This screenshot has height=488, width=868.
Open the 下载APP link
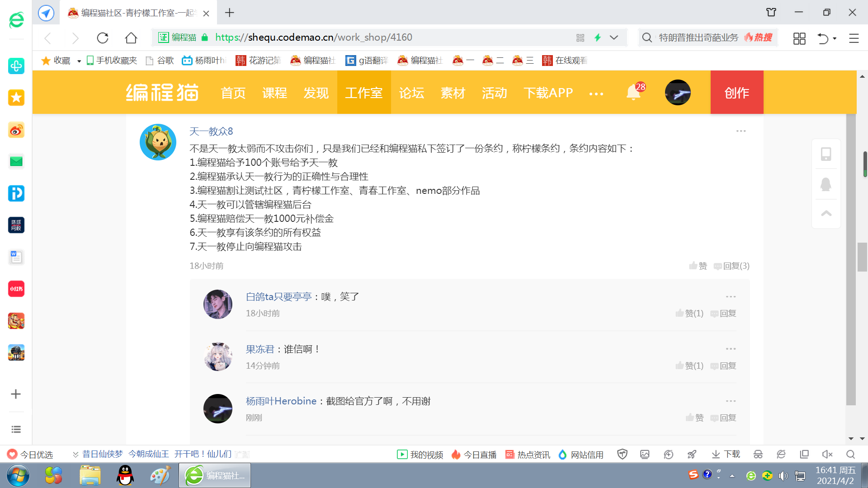(x=548, y=93)
